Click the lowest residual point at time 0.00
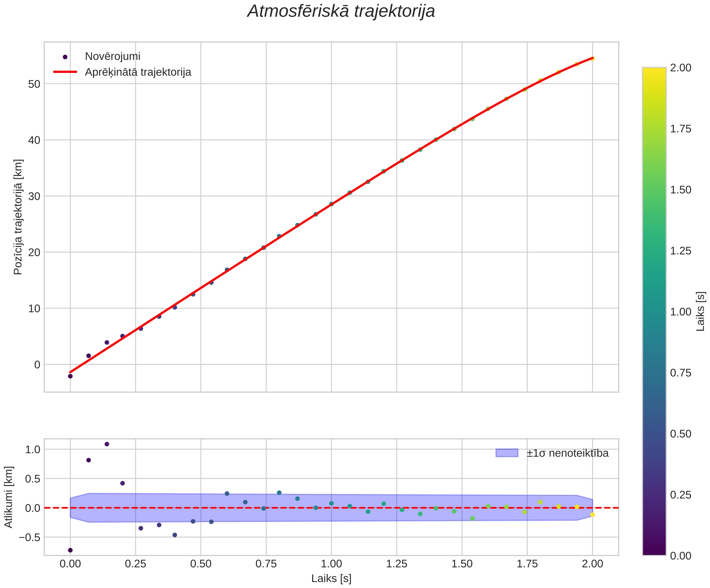The width and height of the screenshot is (710, 588). pos(70,550)
